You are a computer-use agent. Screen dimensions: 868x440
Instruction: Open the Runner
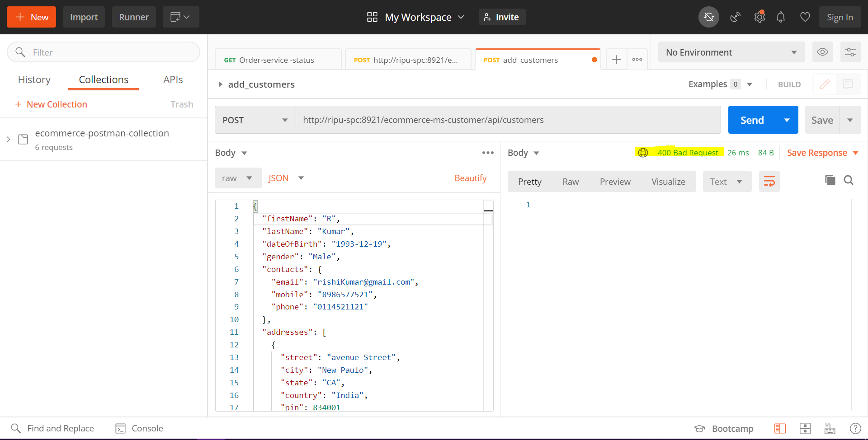pos(134,17)
